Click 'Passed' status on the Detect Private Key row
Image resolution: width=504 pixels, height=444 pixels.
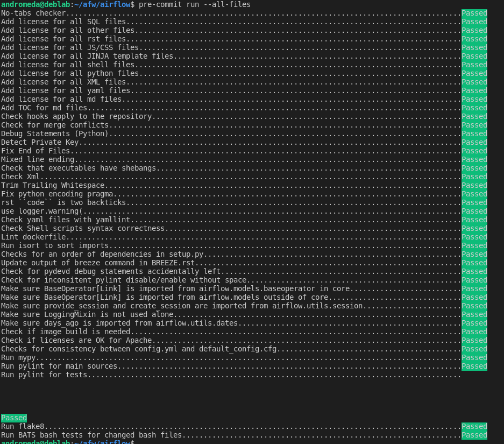474,143
